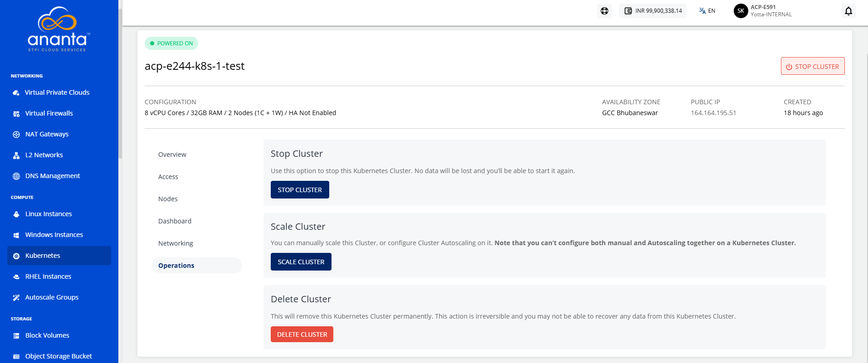Click the sidebar scrollbar
Image resolution: width=868 pixels, height=363 pixels.
click(x=120, y=84)
